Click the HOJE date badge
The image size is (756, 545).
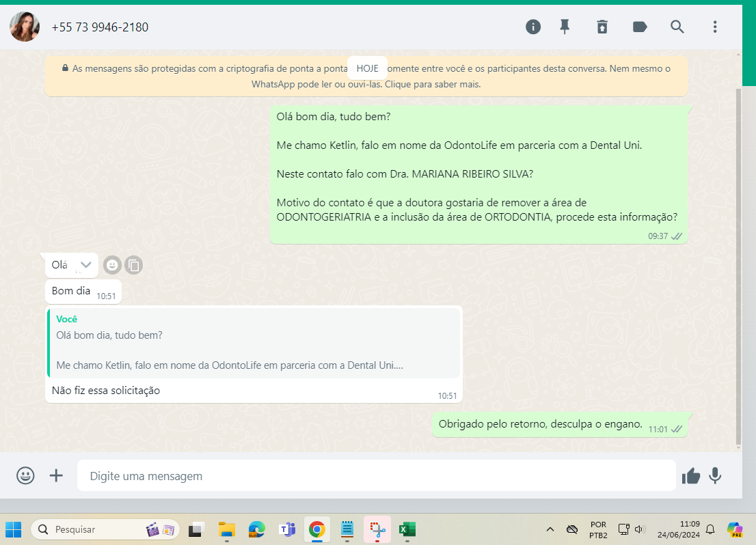[367, 68]
